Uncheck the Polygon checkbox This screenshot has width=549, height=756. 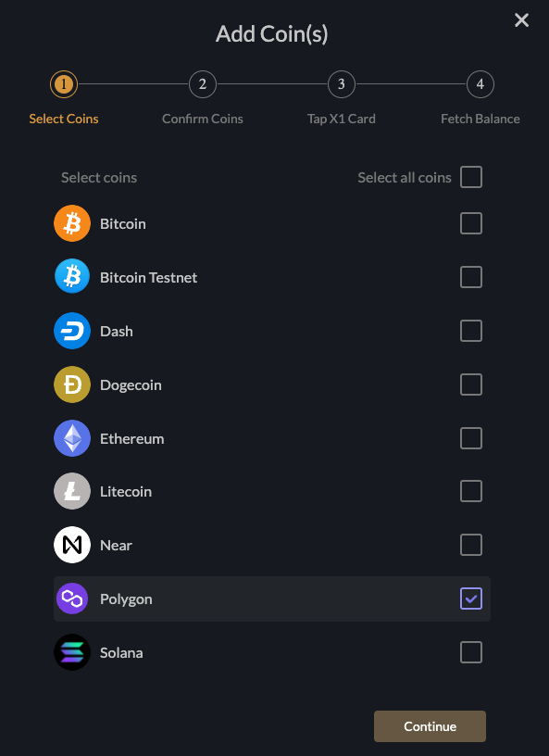471,598
